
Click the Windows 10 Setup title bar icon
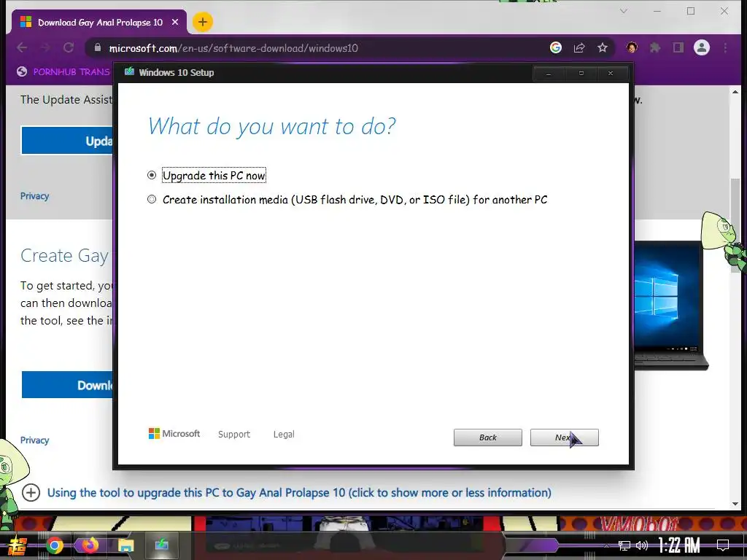click(129, 72)
